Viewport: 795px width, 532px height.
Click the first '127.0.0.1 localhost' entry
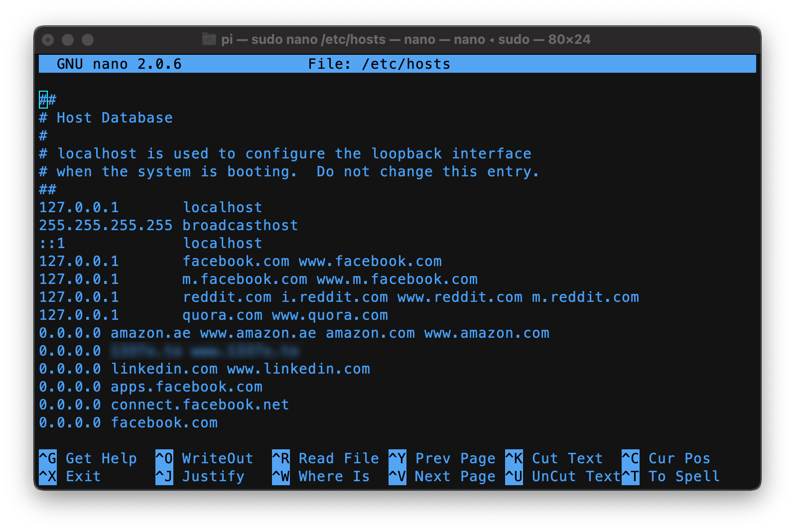point(150,207)
